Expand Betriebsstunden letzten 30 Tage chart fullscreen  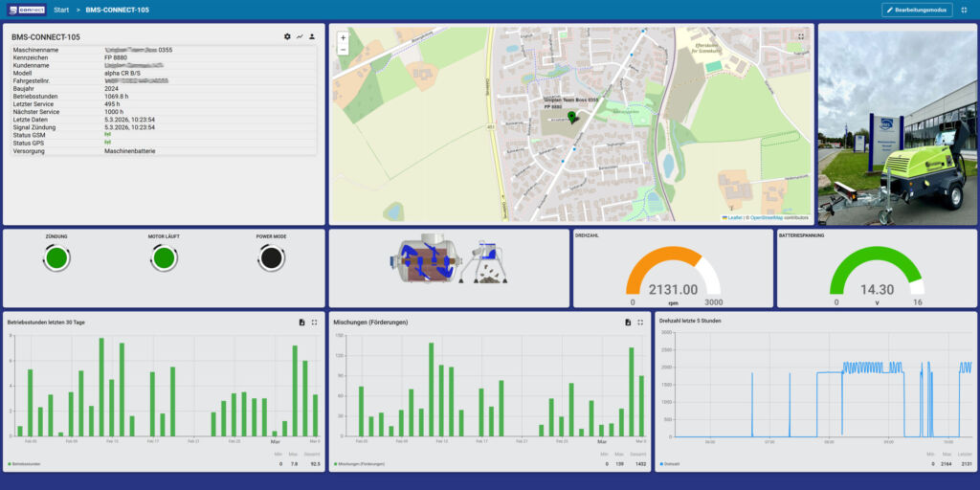point(314,323)
